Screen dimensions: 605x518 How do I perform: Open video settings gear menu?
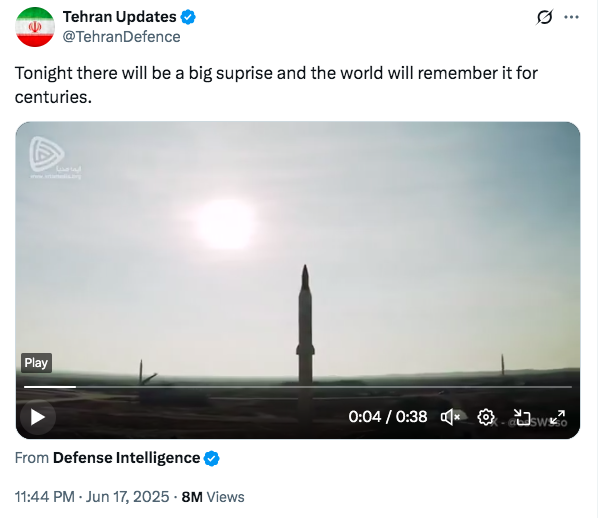click(485, 417)
